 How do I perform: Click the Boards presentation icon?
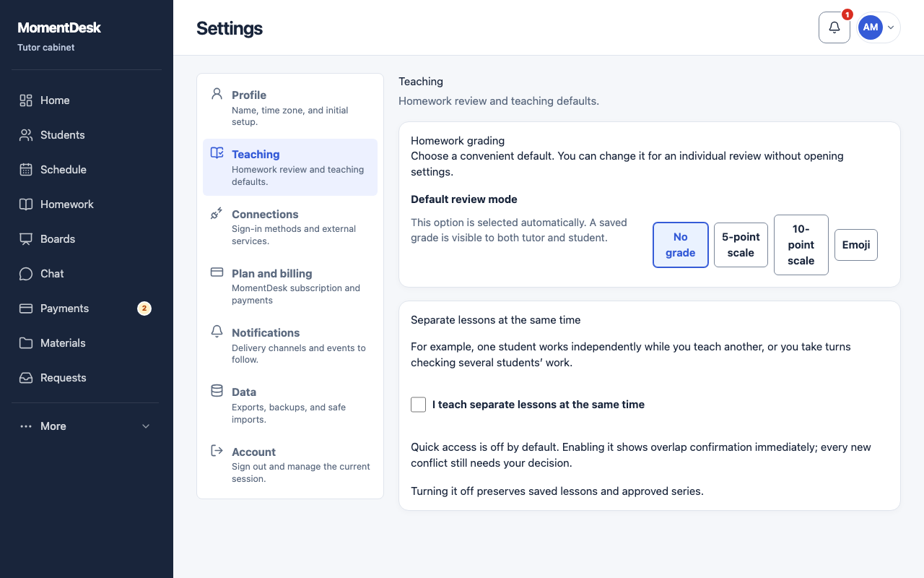click(x=26, y=239)
